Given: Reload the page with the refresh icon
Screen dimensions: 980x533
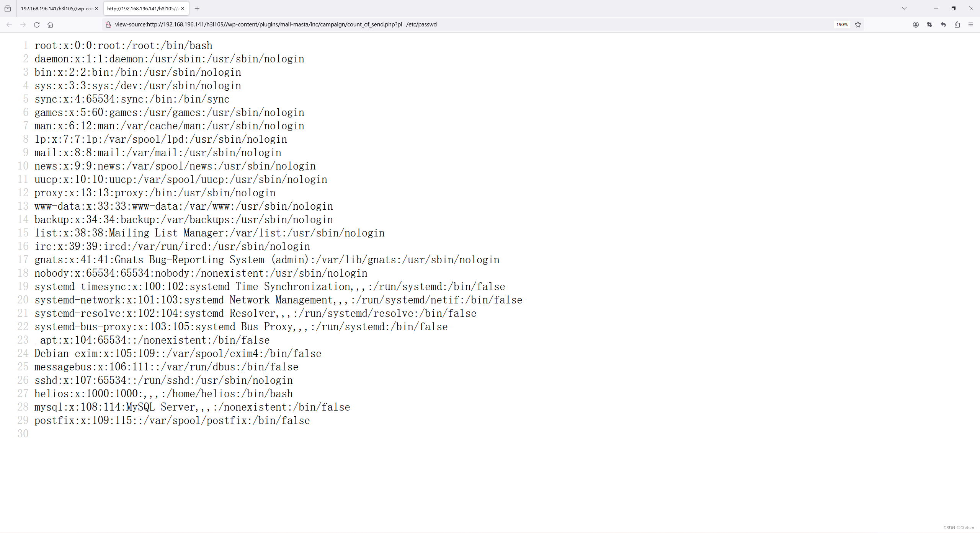Looking at the screenshot, I should tap(36, 24).
